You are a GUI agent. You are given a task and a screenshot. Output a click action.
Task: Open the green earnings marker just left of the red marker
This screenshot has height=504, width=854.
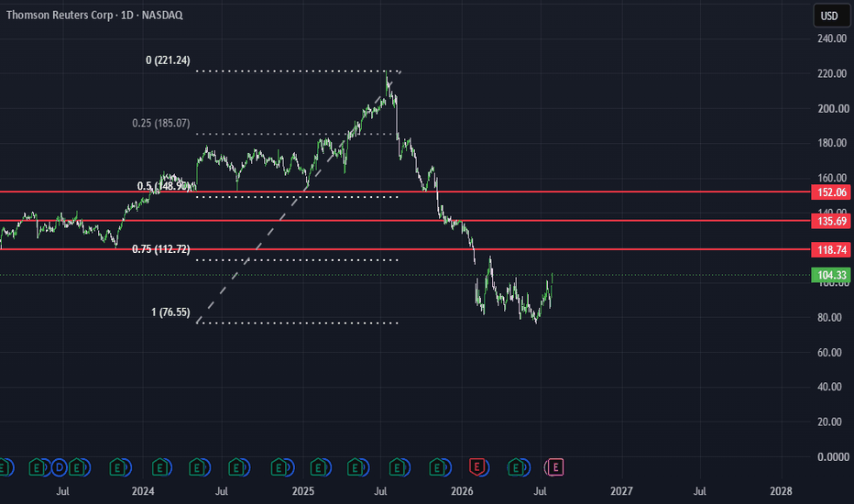(437, 467)
